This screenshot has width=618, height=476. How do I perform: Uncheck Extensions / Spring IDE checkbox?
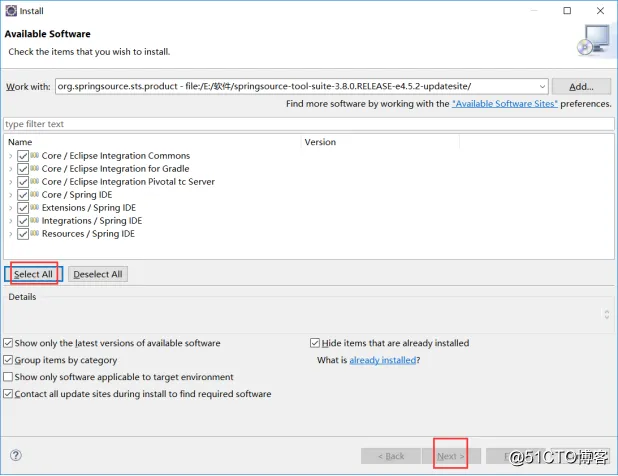(23, 208)
